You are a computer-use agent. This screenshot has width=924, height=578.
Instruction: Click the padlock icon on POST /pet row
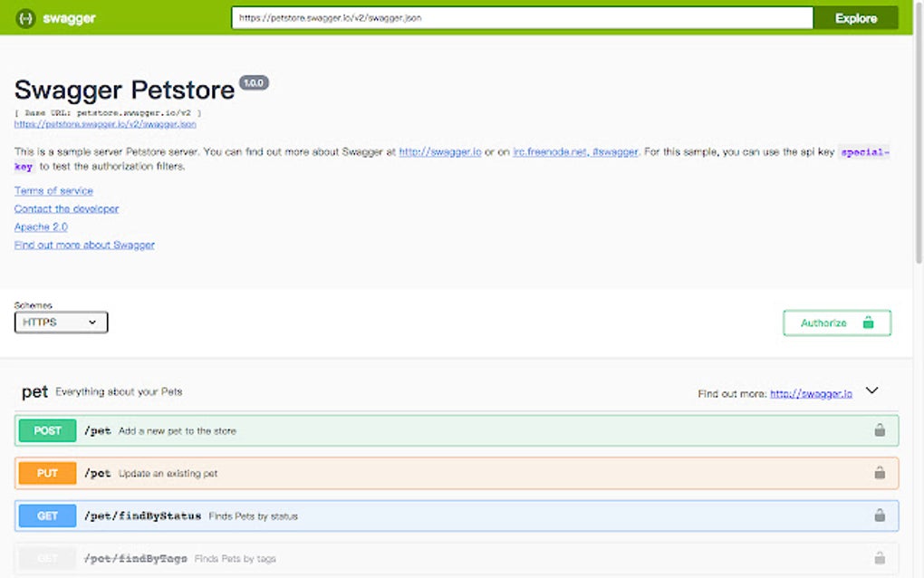(879, 430)
